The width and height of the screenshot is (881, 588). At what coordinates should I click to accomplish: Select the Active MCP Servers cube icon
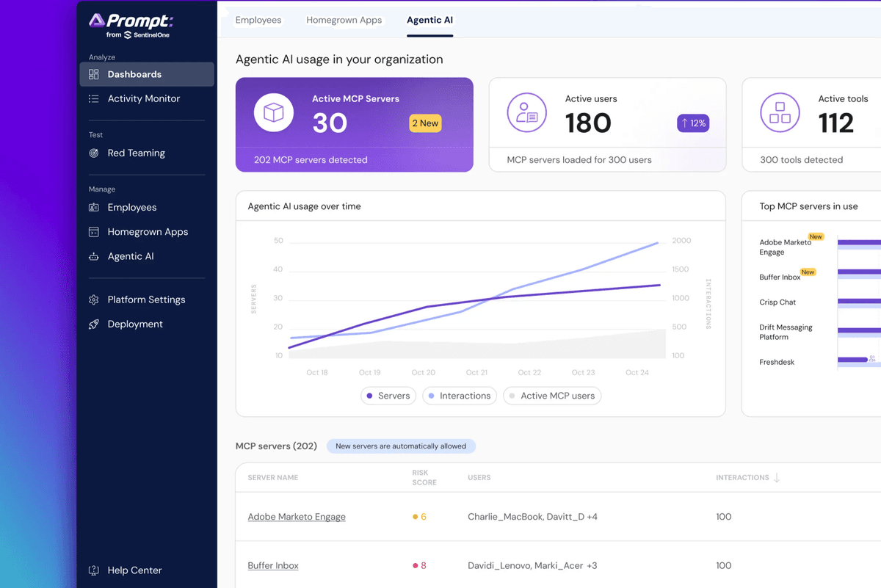pyautogui.click(x=274, y=112)
